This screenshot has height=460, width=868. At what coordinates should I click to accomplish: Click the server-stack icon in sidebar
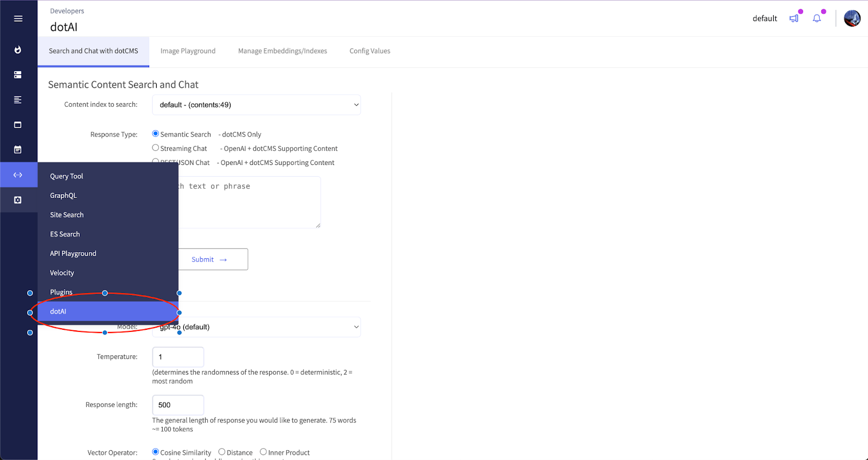point(18,75)
